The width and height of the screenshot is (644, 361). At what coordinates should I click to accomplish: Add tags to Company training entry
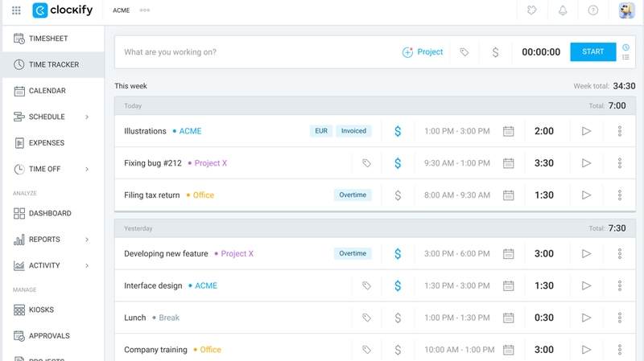pyautogui.click(x=366, y=350)
